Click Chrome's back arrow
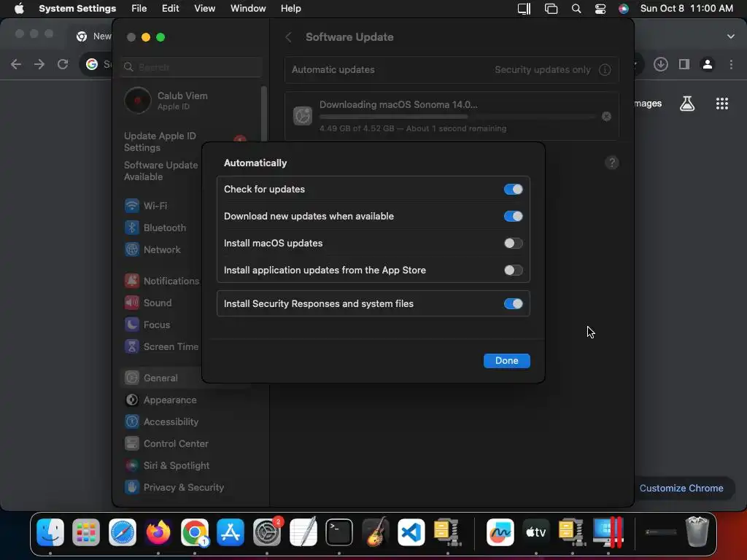 (x=16, y=64)
